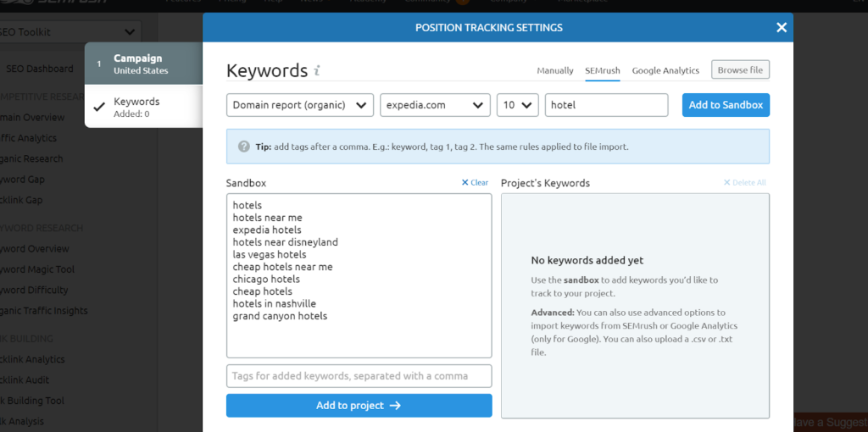The image size is (868, 432).
Task: Click the Add to Sandbox button
Action: click(x=726, y=105)
